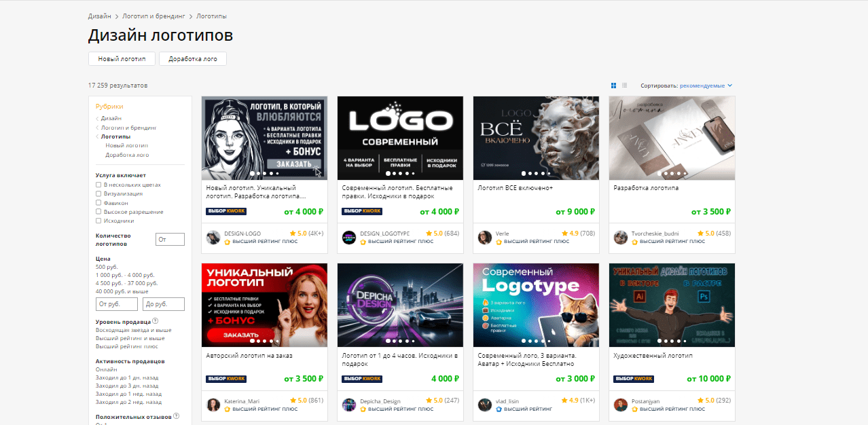Screen dimensions: 868x425
Task: Click vlad_lisin seller avatar
Action: tap(485, 405)
